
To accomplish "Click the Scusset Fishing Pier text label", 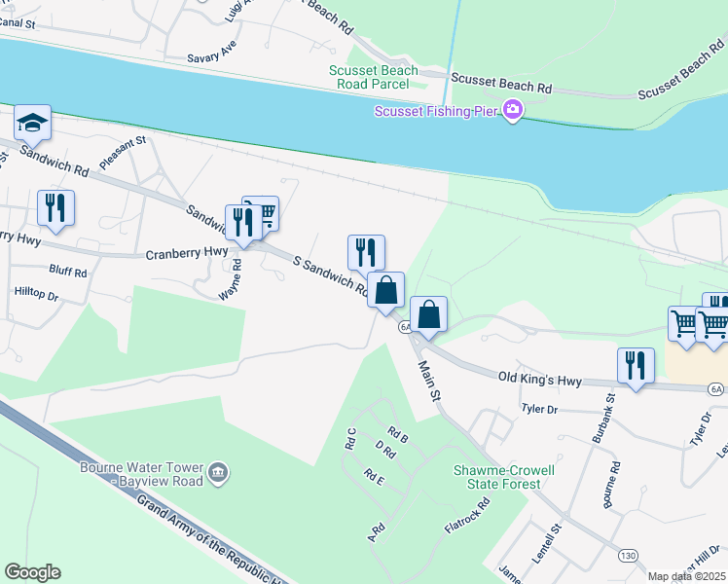I will 436,111.
